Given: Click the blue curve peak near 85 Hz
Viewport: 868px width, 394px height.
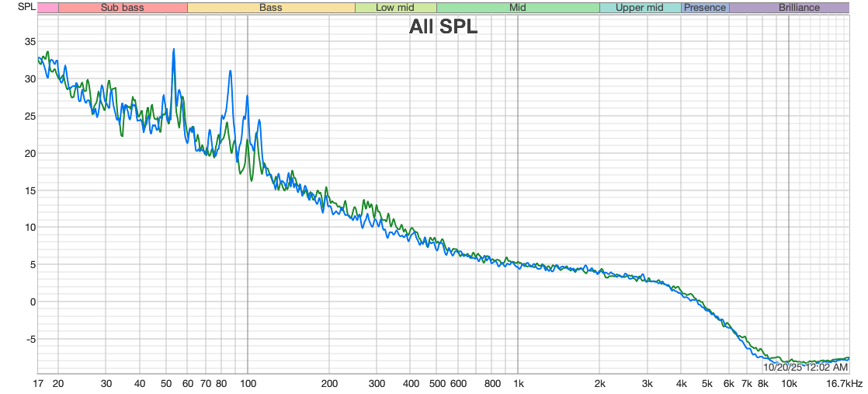Looking at the screenshot, I should coord(230,71).
